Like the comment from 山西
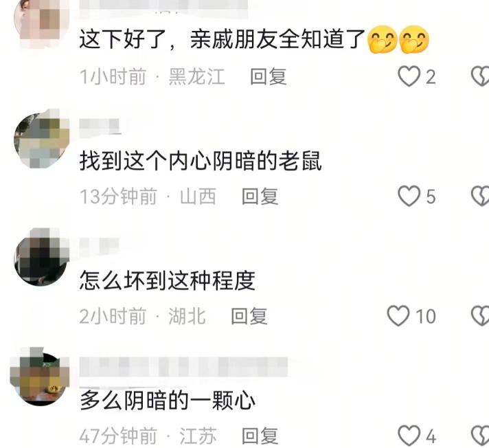Image resolution: width=489 pixels, height=448 pixels. (409, 196)
